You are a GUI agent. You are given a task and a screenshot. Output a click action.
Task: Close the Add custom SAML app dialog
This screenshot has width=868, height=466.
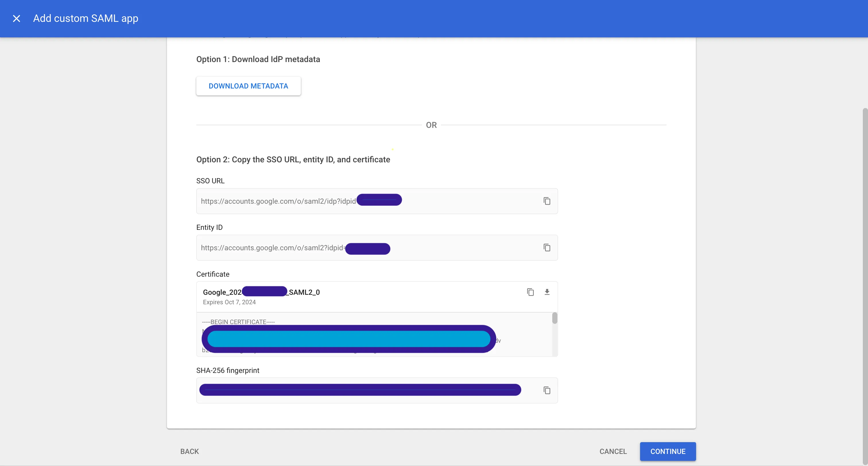click(16, 19)
